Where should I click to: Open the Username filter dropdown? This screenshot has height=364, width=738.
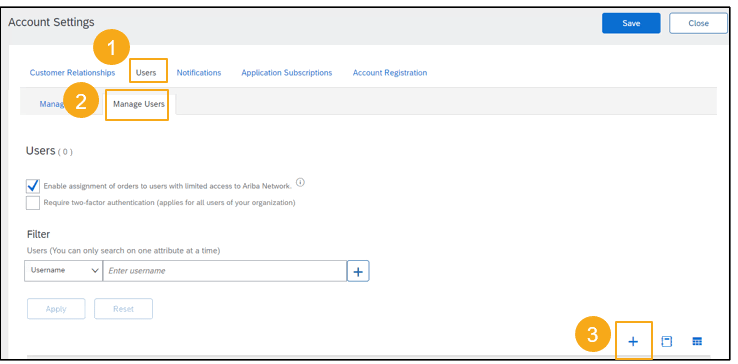coord(63,271)
